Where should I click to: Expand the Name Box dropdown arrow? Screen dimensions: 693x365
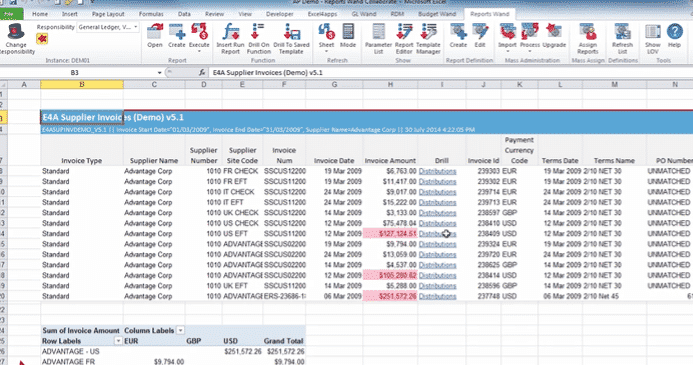point(159,72)
